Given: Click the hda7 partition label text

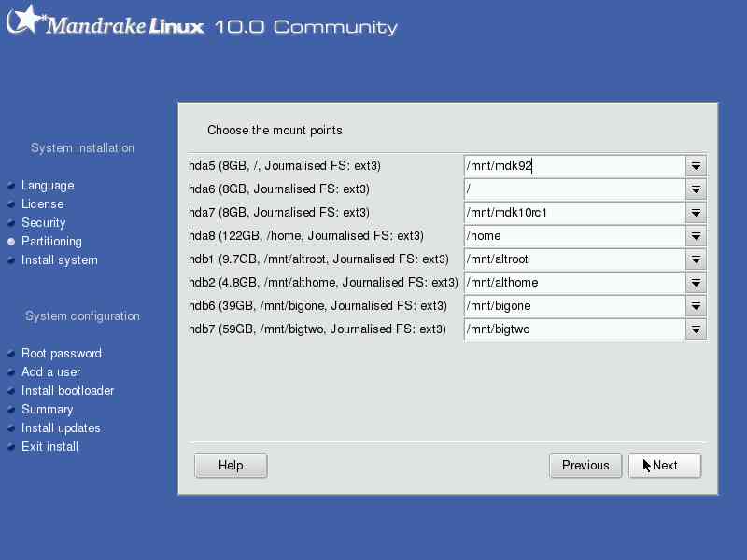Looking at the screenshot, I should [x=279, y=213].
